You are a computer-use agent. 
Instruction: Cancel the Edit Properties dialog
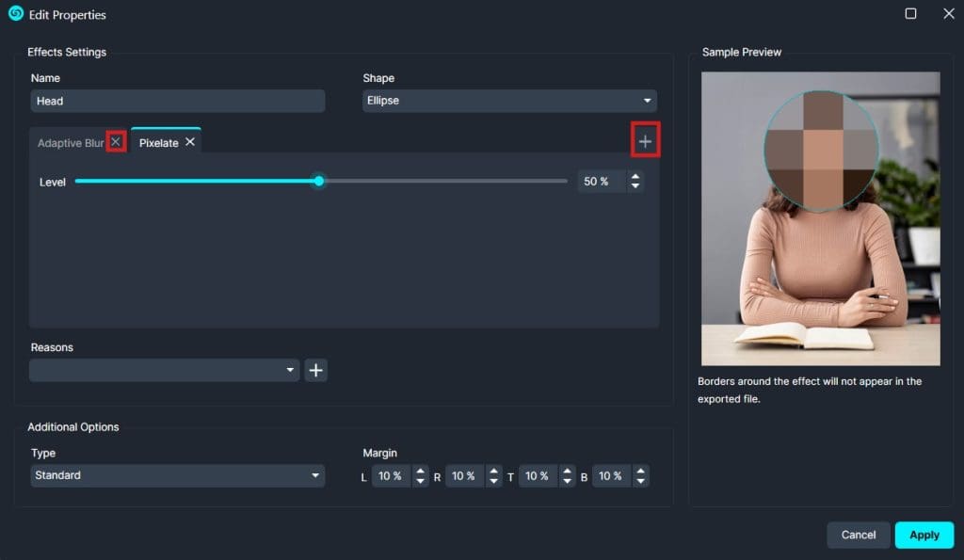[858, 535]
